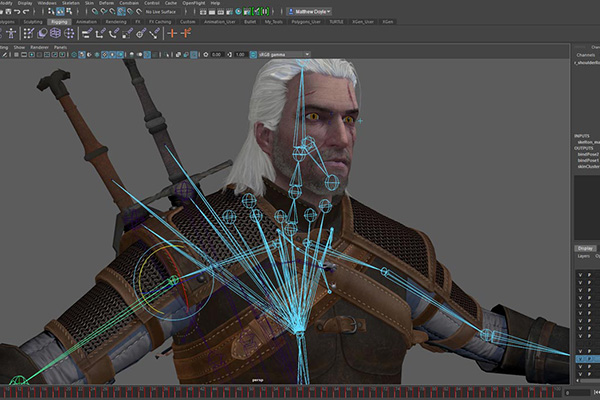600x400 pixels.
Task: Toggle highlighted layer's V visibility box
Action: pyautogui.click(x=580, y=359)
